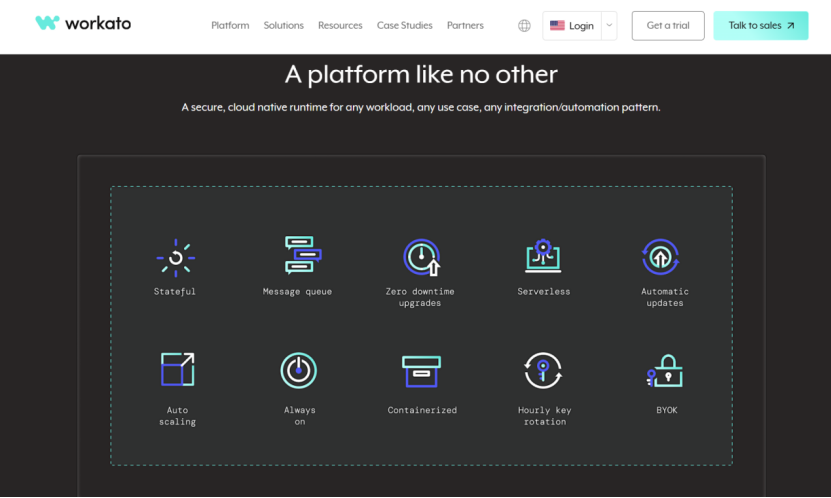Open Case Studies in the navbar

point(404,26)
